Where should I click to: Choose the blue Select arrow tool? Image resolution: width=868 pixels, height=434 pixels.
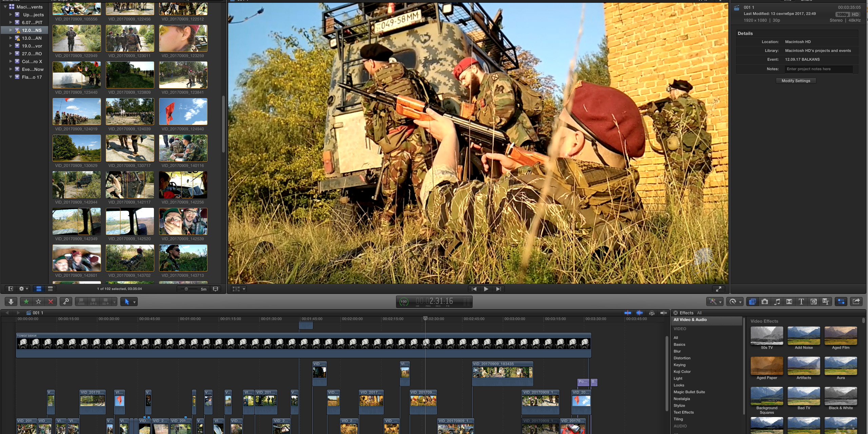126,301
